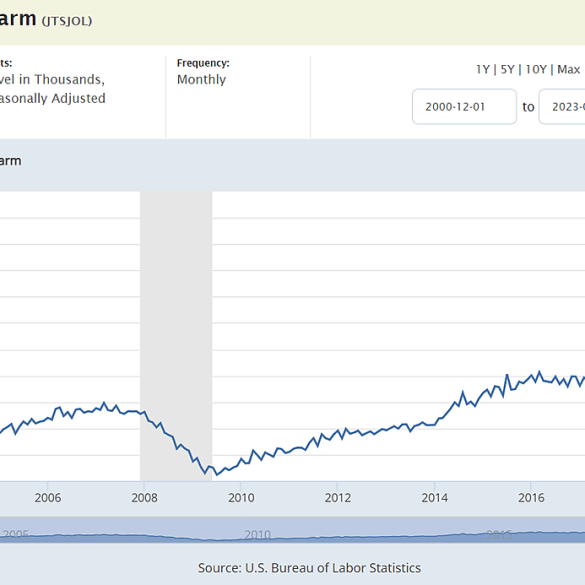The image size is (585, 585).
Task: Click the lowest trough of the blue line
Action: (x=217, y=475)
